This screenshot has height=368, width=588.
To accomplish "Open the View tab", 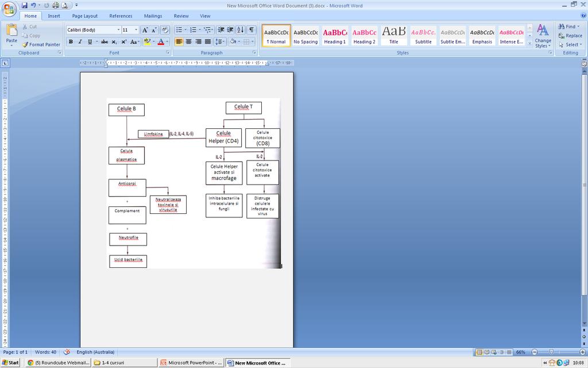I will (x=205, y=16).
